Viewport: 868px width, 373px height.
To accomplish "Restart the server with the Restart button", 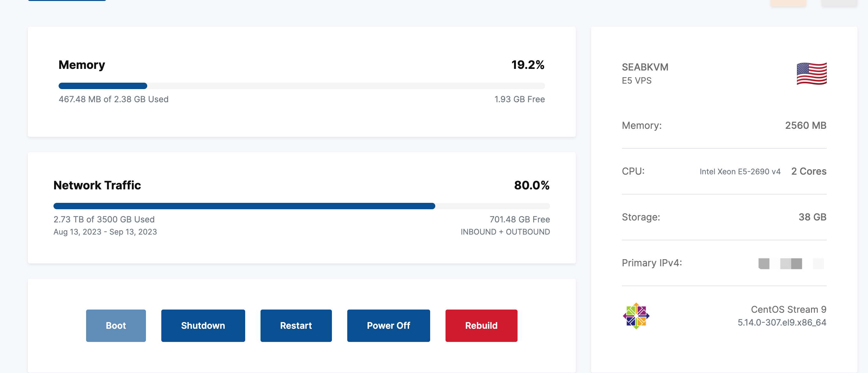I will [x=296, y=326].
